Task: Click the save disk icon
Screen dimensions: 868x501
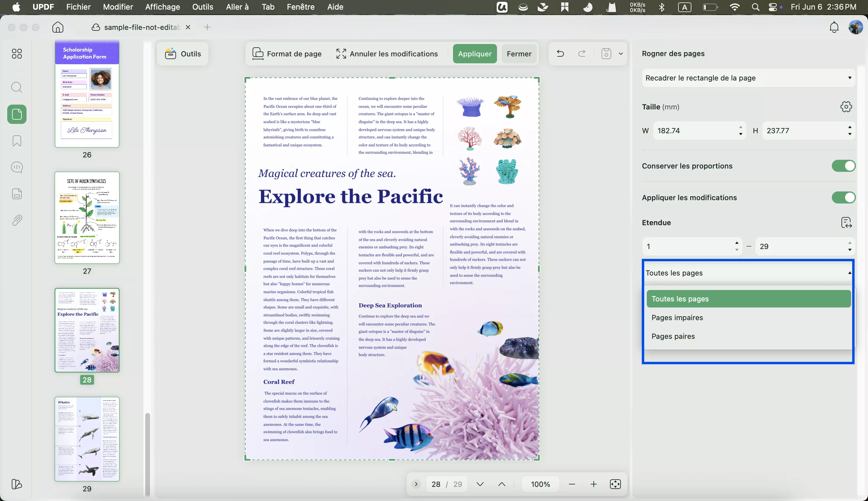Action: [606, 54]
